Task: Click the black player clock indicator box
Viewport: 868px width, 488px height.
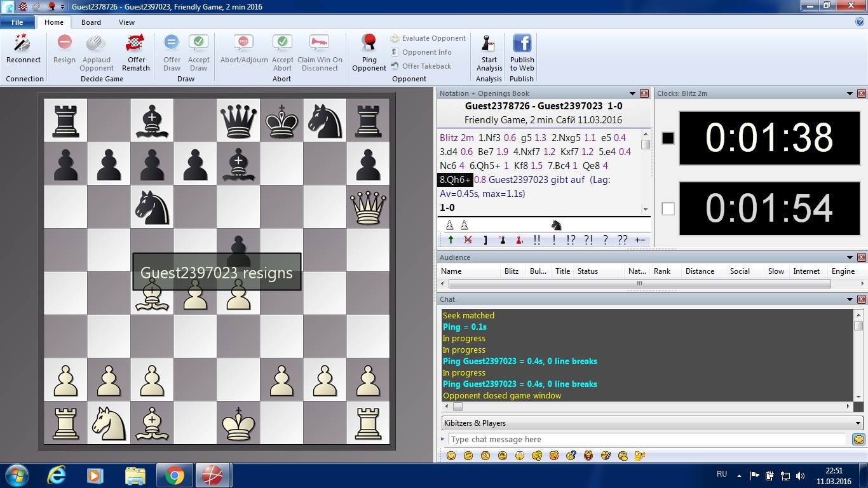Action: (x=668, y=138)
